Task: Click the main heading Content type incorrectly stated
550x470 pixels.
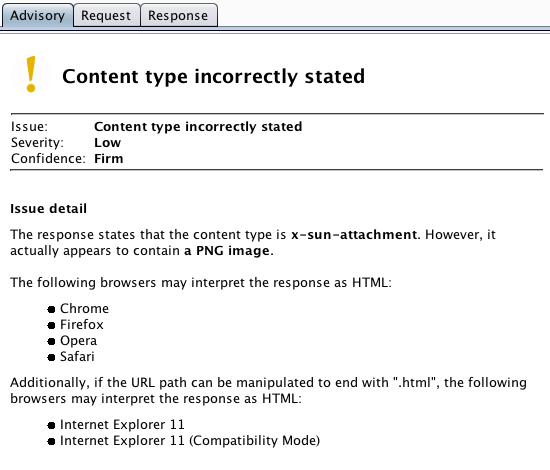Action: point(213,76)
